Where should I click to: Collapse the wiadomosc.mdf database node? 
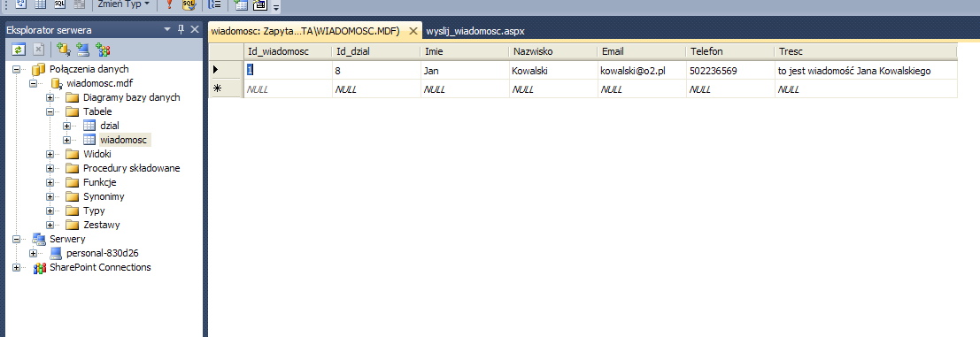tap(33, 83)
